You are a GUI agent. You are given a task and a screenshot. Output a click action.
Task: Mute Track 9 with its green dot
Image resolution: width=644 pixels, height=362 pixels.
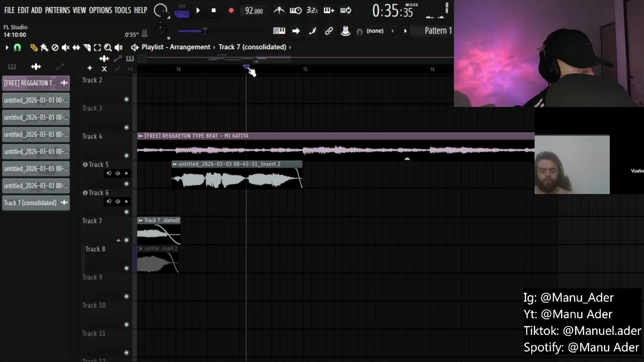[126, 297]
